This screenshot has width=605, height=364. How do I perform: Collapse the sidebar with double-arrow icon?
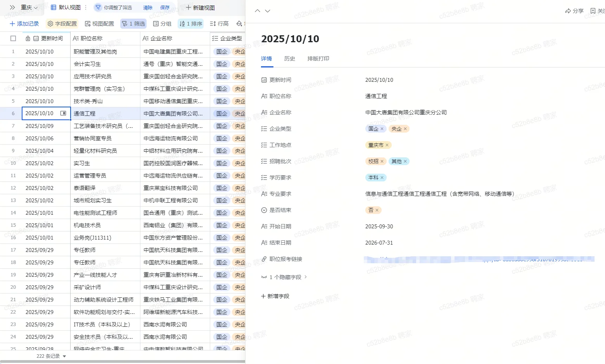(x=13, y=7)
